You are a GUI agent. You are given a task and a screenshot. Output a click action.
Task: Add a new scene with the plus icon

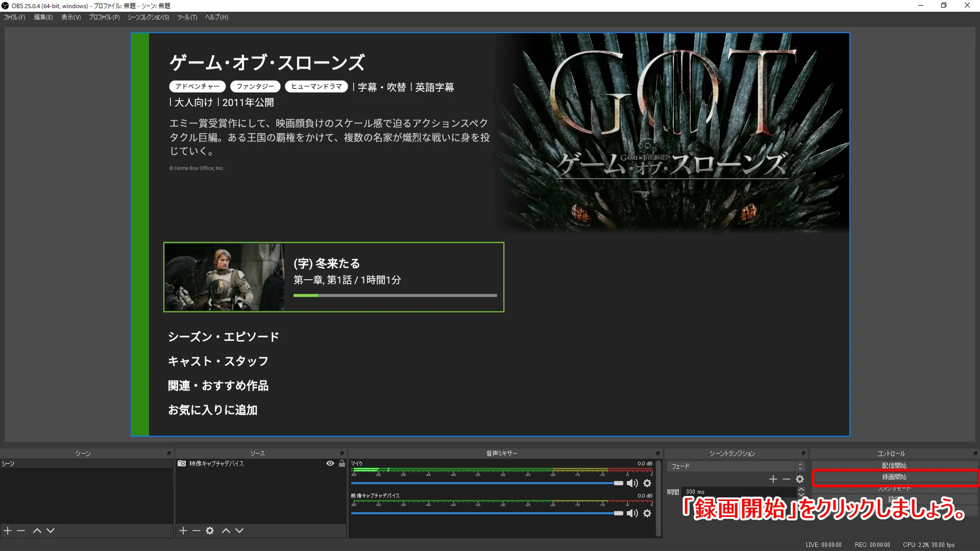[x=8, y=531]
